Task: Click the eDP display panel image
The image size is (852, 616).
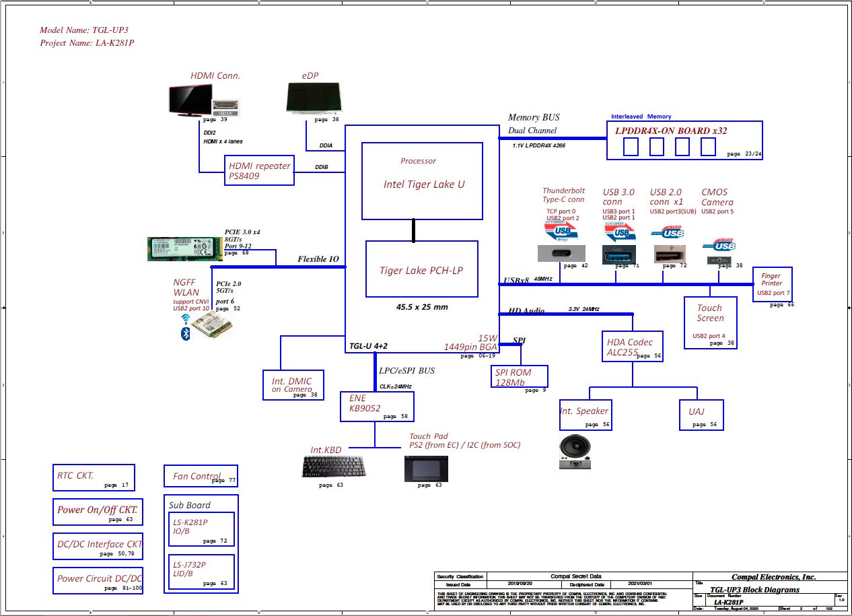Action: (312, 99)
